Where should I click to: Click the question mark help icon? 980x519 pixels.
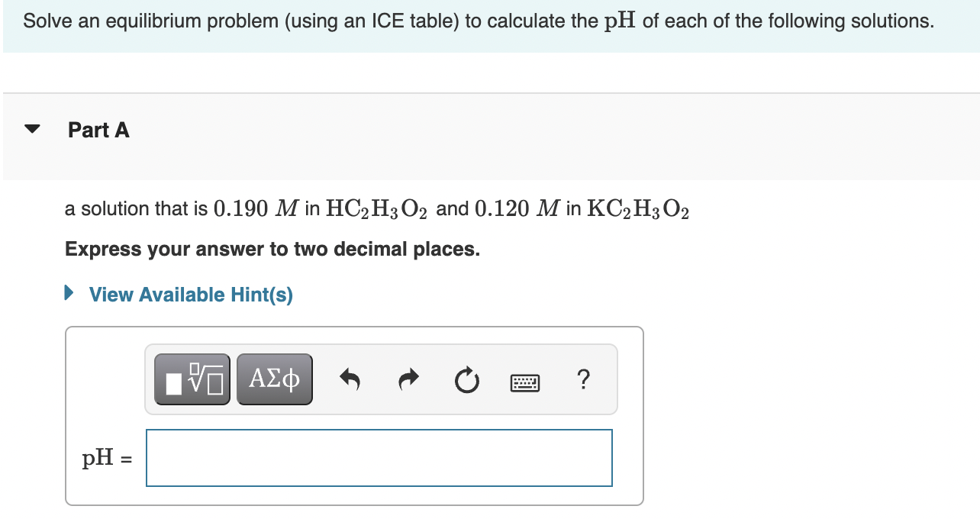point(583,379)
